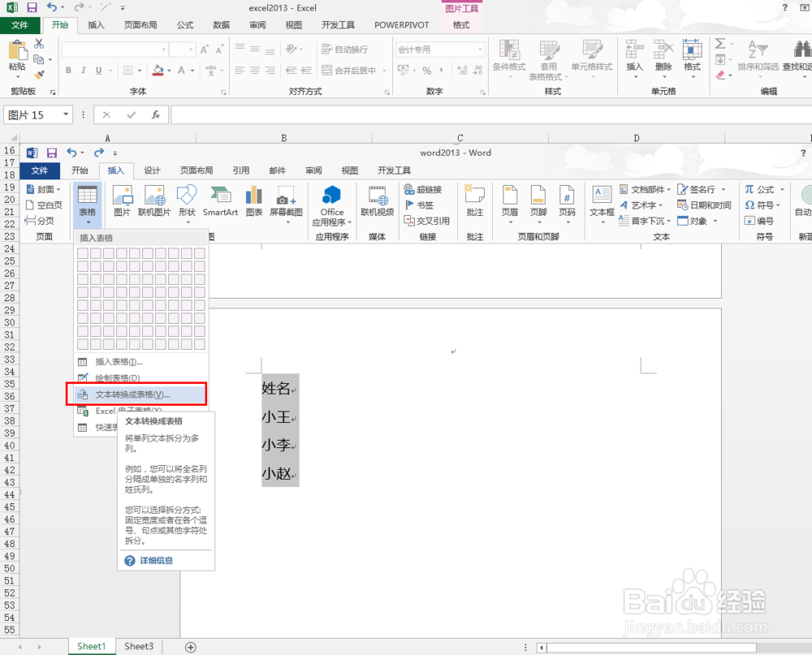Expand Word 文档部件 dropdown
The image size is (812, 655).
[x=669, y=189]
